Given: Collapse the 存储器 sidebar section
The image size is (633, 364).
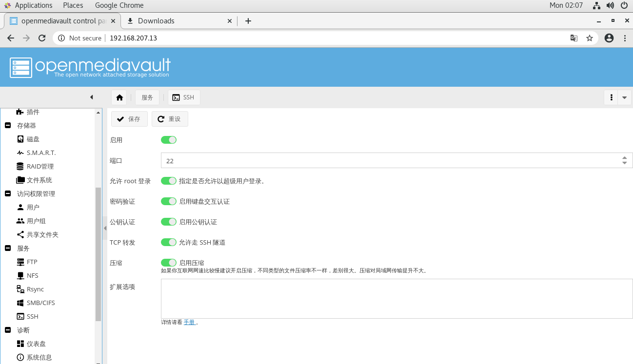Looking at the screenshot, I should tap(7, 125).
